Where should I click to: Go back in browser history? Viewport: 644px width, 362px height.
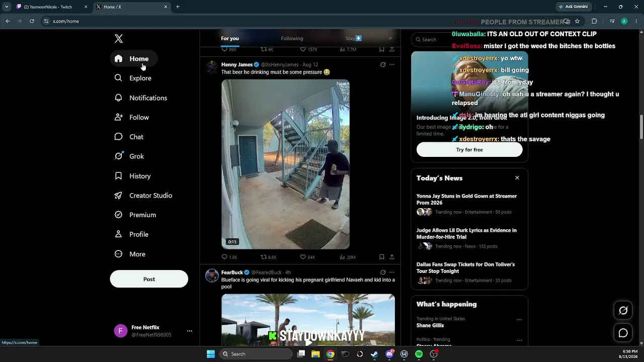[8, 21]
